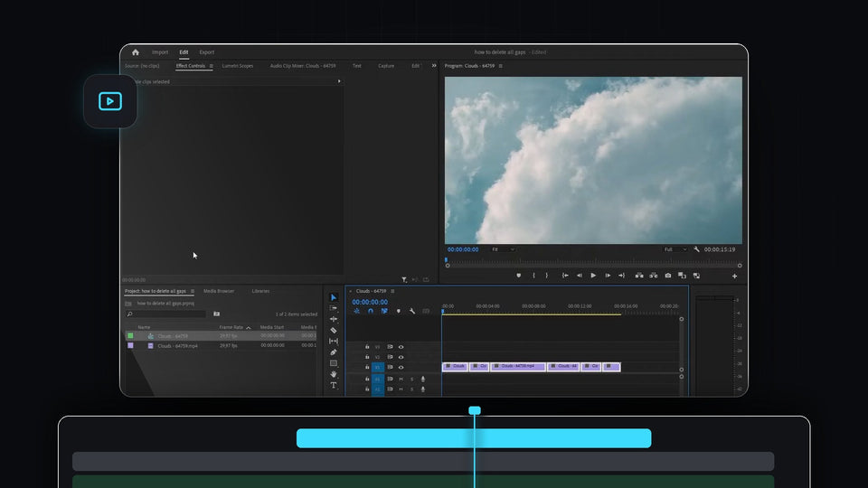The image size is (868, 488).
Task: Select the Hand tool
Action: [334, 374]
